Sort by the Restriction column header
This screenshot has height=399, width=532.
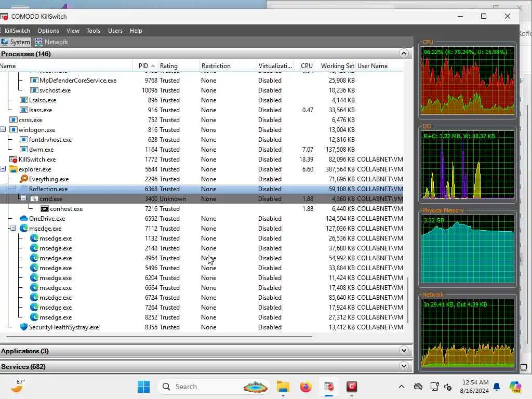(228, 66)
